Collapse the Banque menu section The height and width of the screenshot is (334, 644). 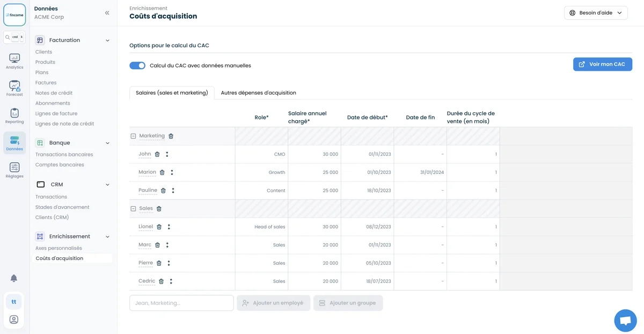pos(107,143)
